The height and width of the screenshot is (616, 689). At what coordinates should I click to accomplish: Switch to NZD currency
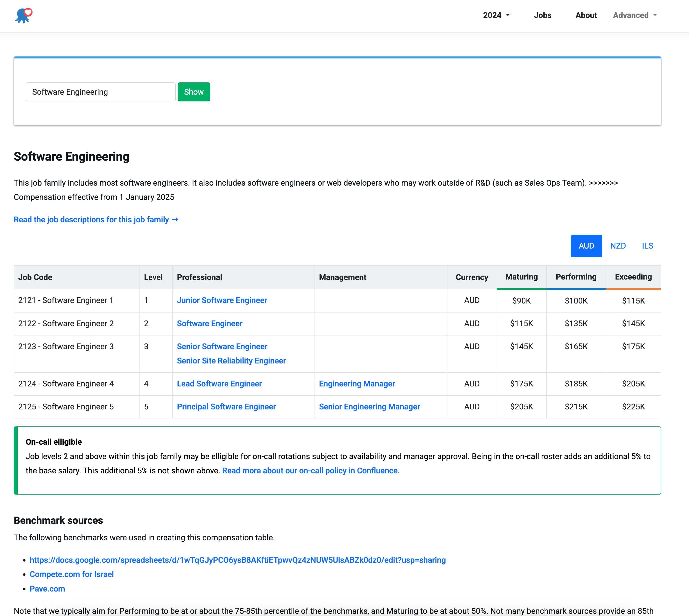[x=618, y=246]
